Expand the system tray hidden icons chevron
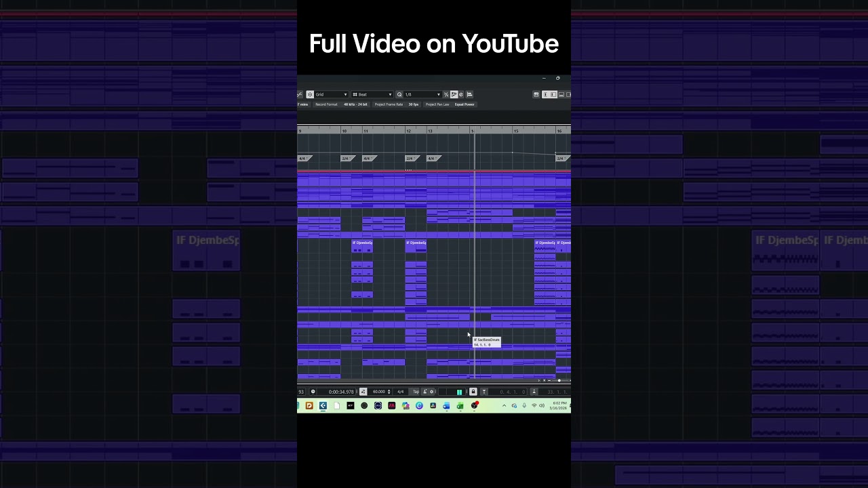868x488 pixels. click(x=504, y=406)
